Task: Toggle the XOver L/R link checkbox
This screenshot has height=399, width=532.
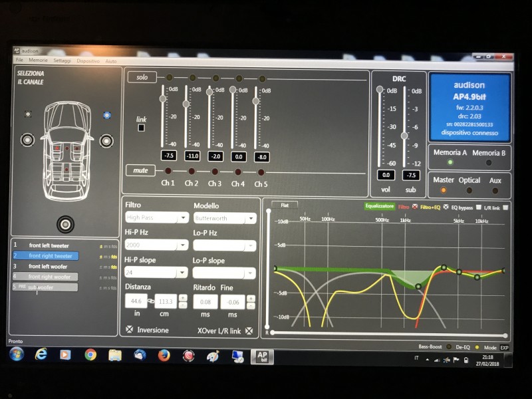Action: click(249, 331)
